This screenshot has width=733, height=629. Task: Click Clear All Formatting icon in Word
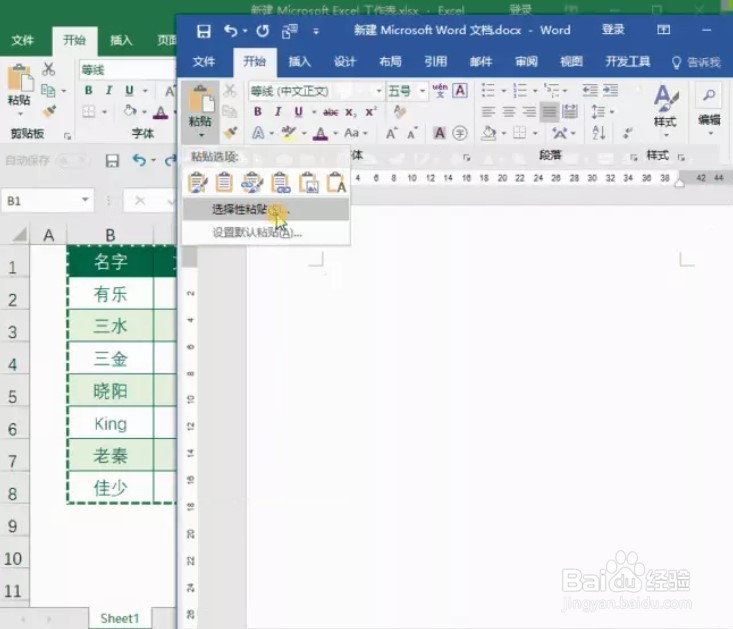(x=400, y=111)
